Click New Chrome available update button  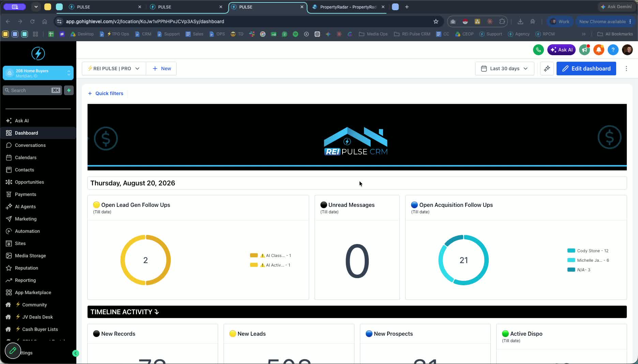(605, 21)
